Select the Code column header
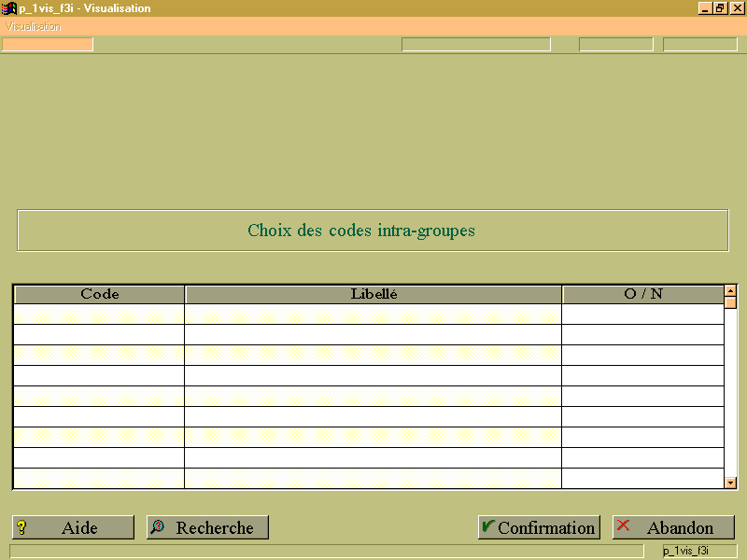This screenshot has width=747, height=560. [x=99, y=294]
